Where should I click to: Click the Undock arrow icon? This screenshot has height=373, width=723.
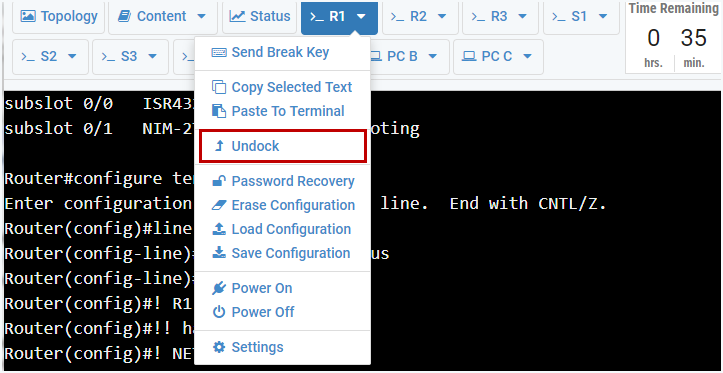(x=219, y=147)
